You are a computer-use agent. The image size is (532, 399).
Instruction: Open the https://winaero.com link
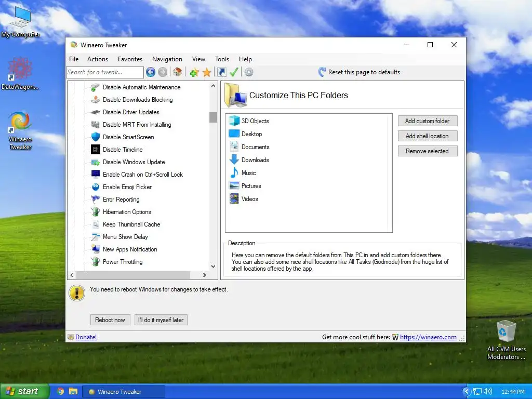(x=428, y=337)
